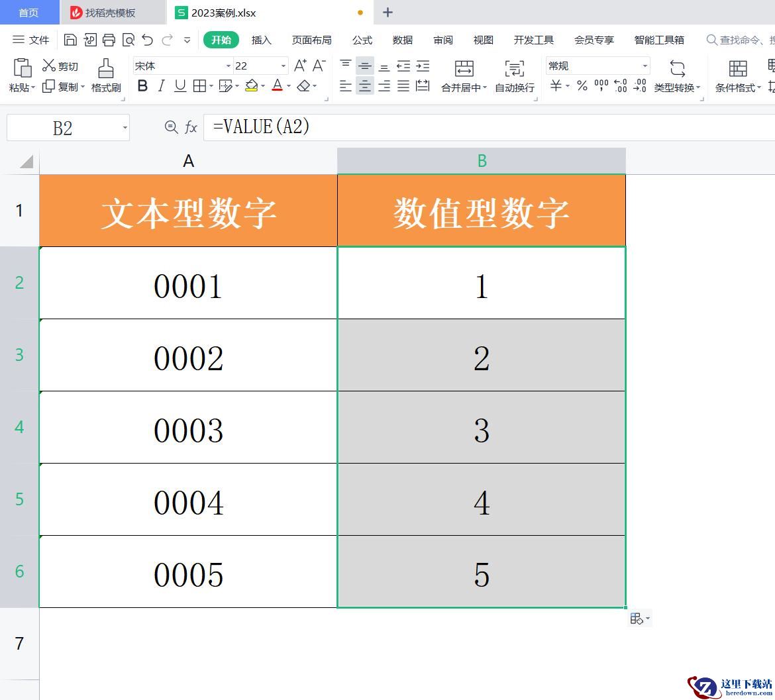Expand the 合并居中 dropdown arrow

point(485,87)
